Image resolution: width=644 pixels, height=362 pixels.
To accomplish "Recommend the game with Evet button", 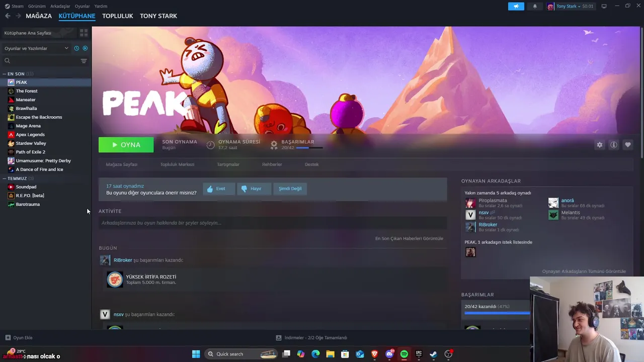I will point(219,189).
